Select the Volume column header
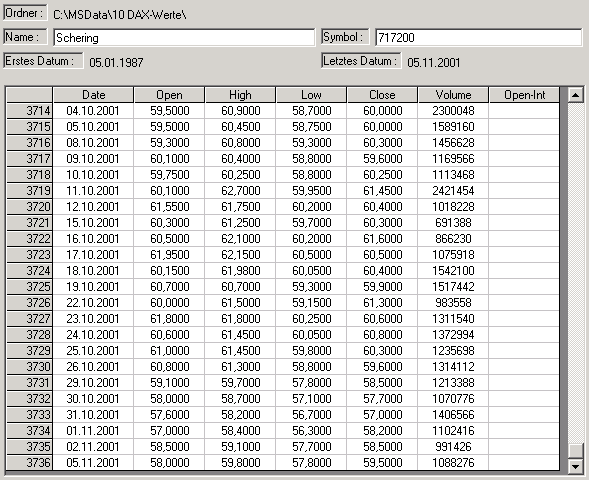Image resolution: width=589 pixels, height=480 pixels. click(453, 95)
